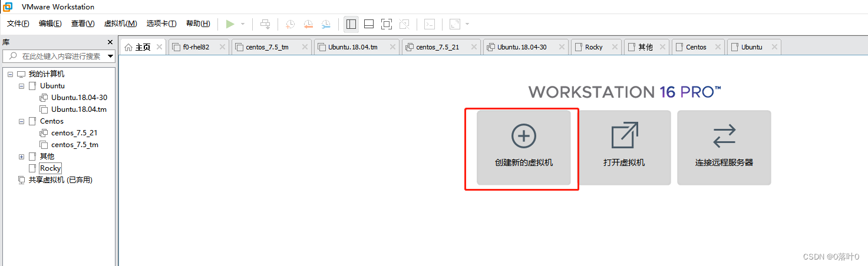Switch to the 其他 tab
The image size is (868, 266).
(645, 47)
